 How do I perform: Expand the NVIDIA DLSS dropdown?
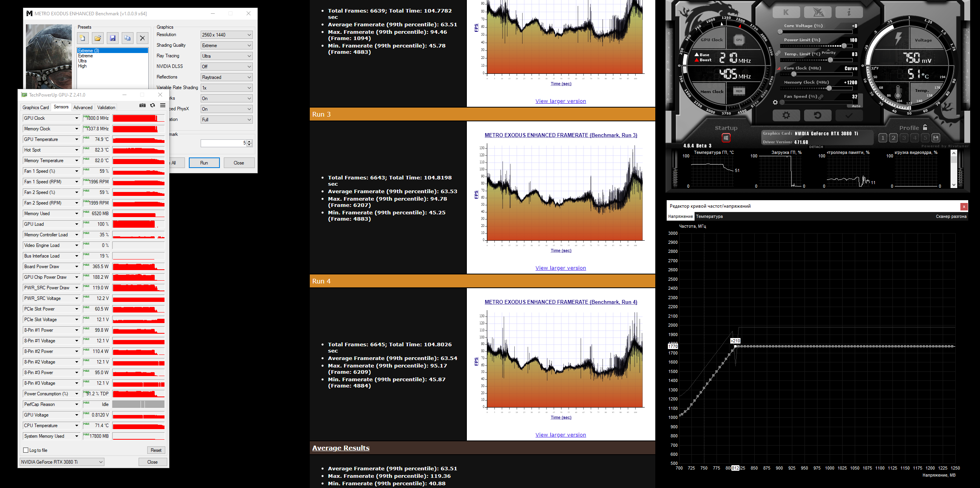[x=226, y=67]
